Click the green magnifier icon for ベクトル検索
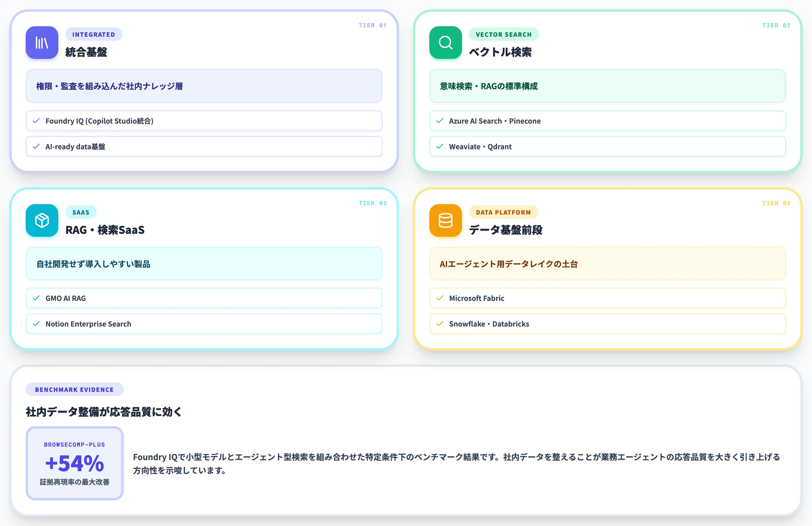Image resolution: width=812 pixels, height=526 pixels. pos(445,43)
